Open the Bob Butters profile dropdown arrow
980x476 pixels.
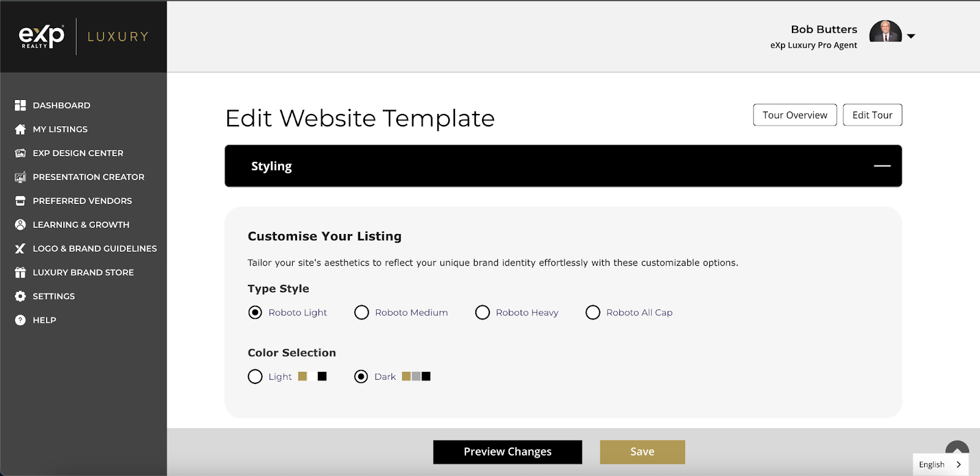tap(911, 36)
